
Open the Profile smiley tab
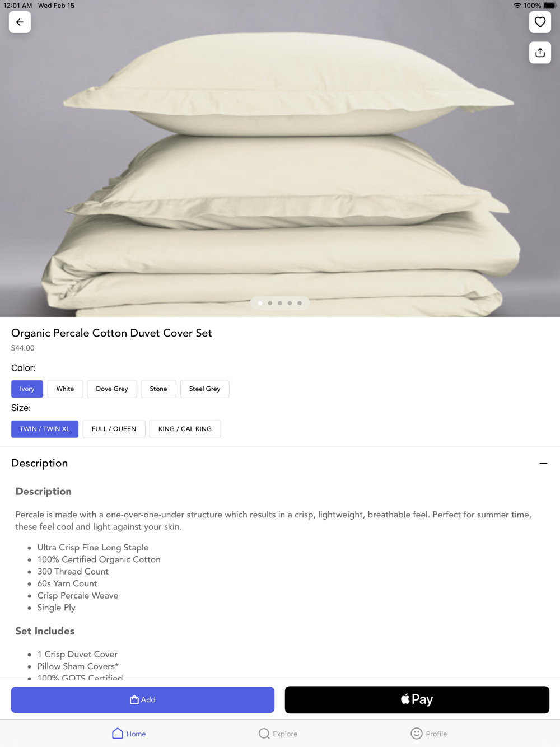(428, 734)
